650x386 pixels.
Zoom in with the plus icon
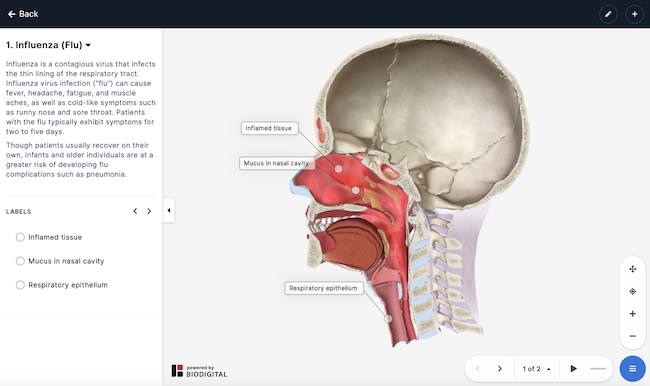633,314
